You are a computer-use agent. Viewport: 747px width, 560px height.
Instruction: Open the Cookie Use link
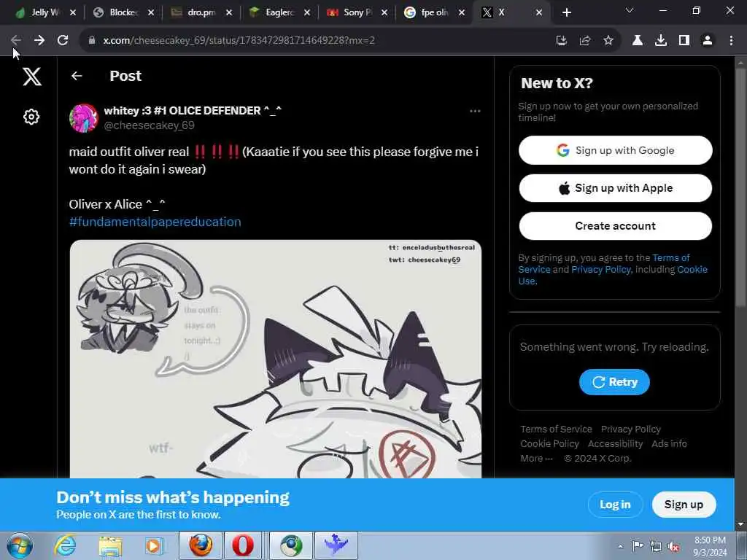point(692,270)
